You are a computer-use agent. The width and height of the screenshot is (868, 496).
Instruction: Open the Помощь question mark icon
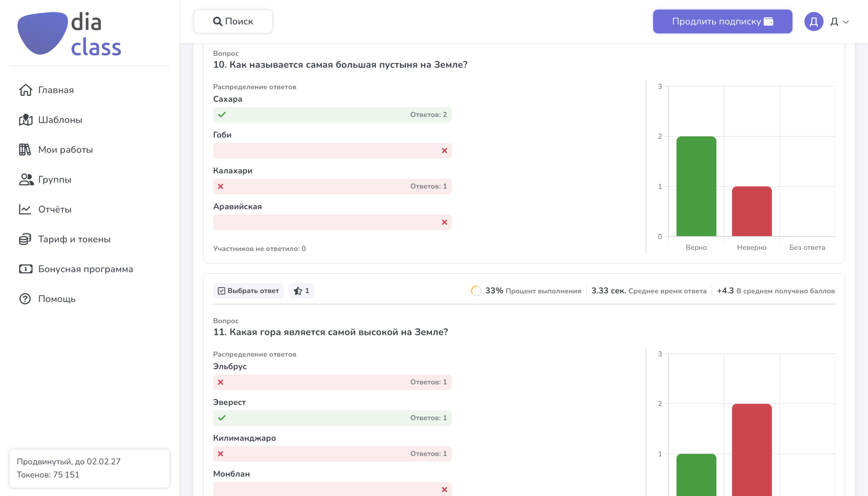point(25,299)
